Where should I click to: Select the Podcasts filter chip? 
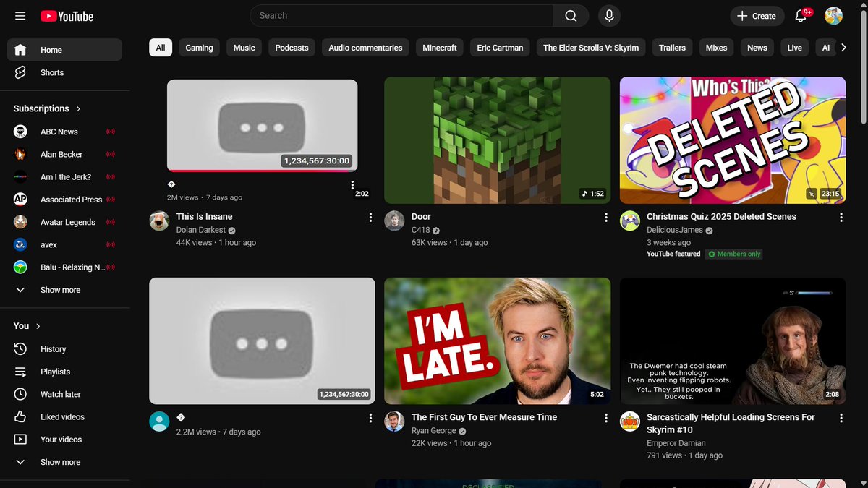tap(292, 48)
